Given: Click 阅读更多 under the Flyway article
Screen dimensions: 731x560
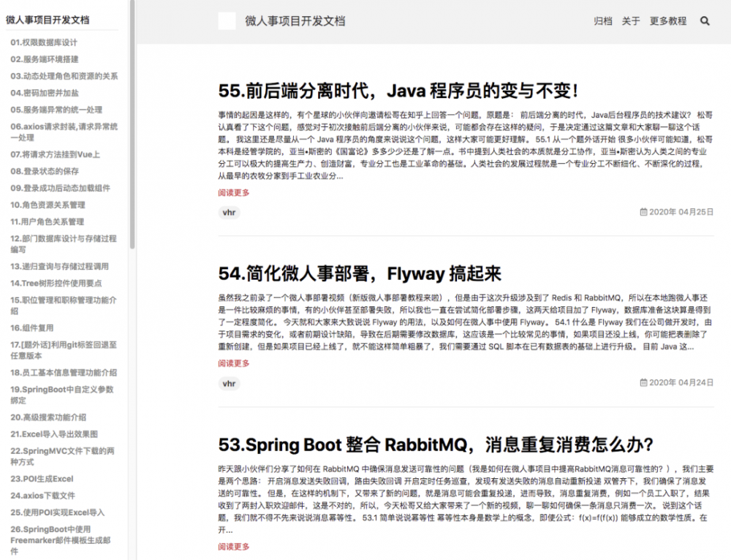Looking at the screenshot, I should 231,362.
